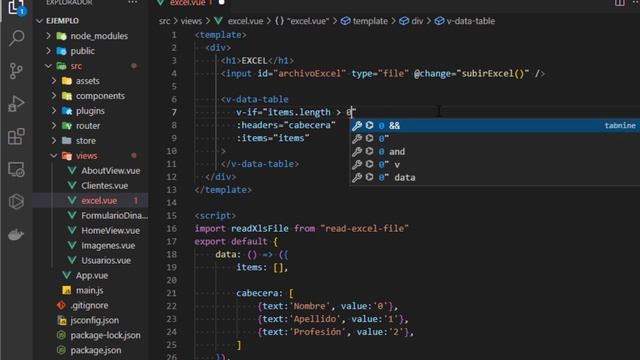Expand the store folder

[x=54, y=141]
